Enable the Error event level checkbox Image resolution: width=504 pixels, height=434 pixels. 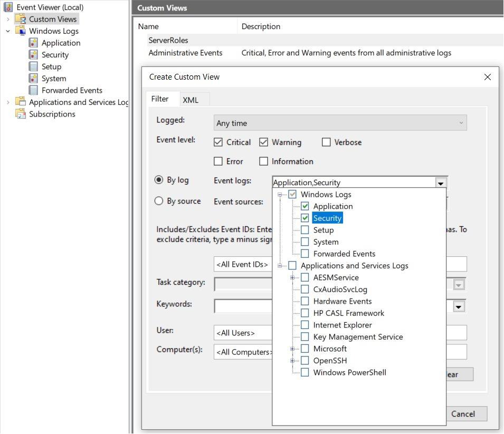point(218,161)
